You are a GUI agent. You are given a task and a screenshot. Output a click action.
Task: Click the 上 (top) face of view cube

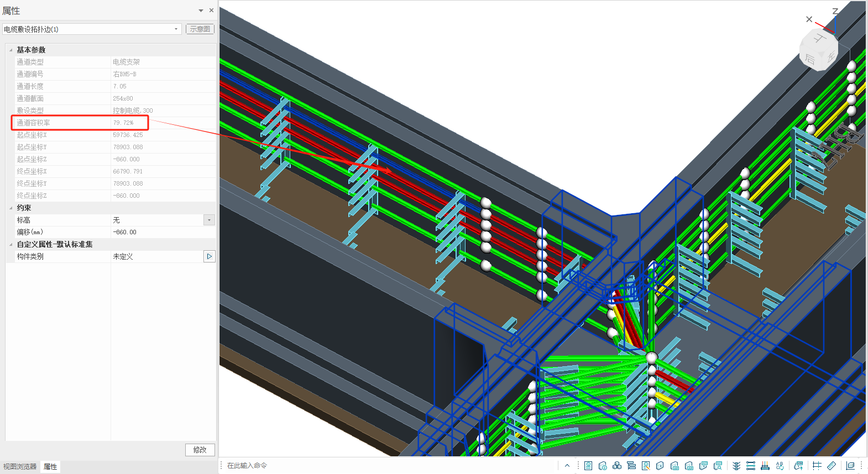tap(820, 39)
